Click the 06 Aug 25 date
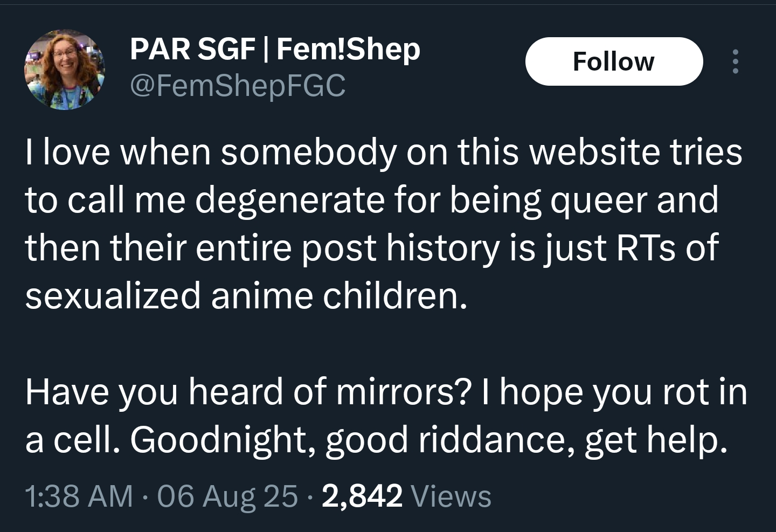776x532 pixels. point(227,496)
